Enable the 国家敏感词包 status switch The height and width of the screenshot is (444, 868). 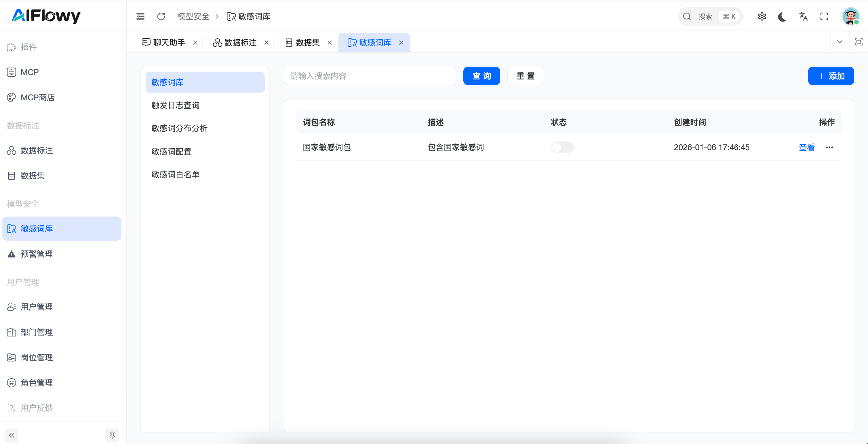(562, 148)
